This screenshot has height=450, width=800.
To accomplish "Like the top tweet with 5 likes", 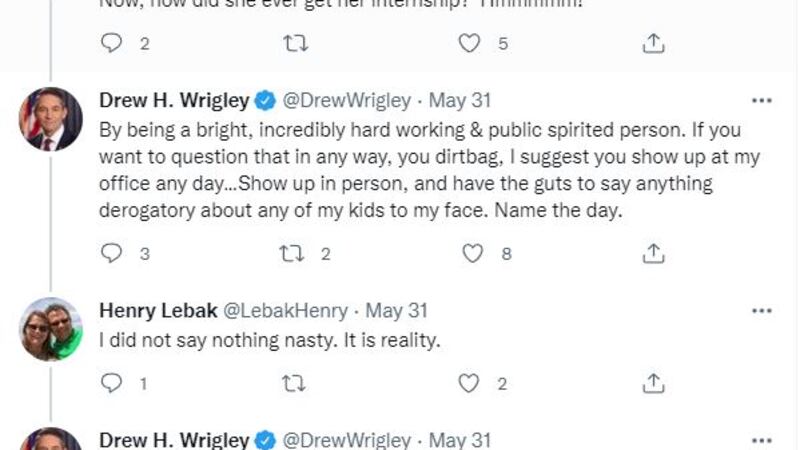I will 468,43.
